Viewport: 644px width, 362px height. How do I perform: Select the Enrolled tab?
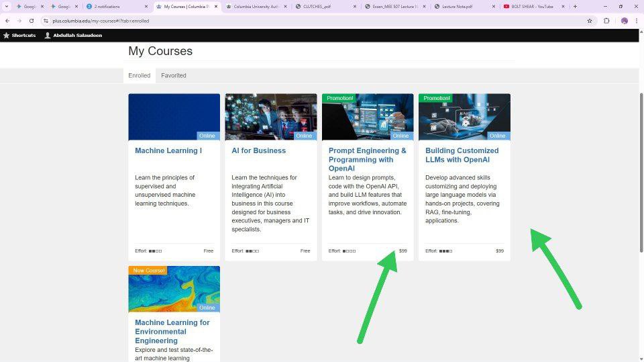click(140, 75)
